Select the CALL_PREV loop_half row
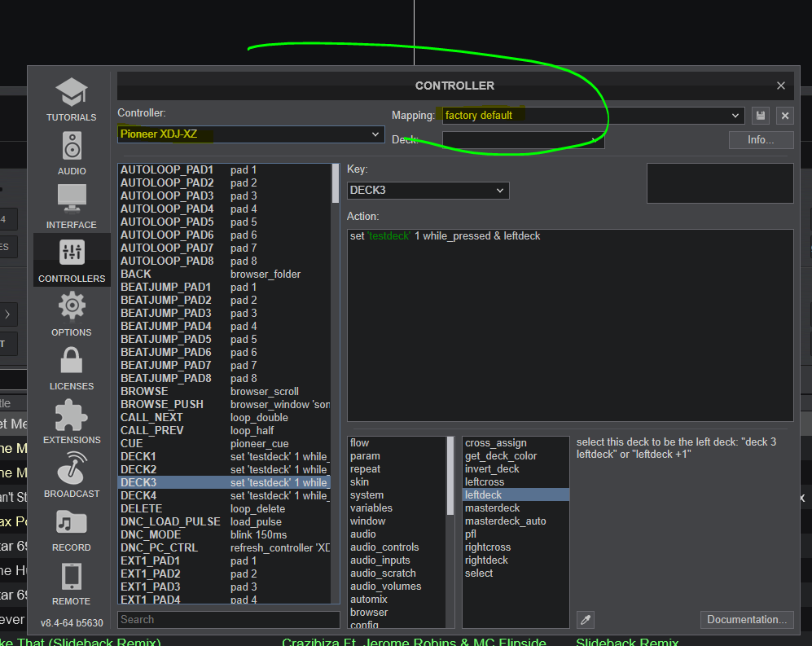The width and height of the screenshot is (812, 646). pyautogui.click(x=224, y=430)
